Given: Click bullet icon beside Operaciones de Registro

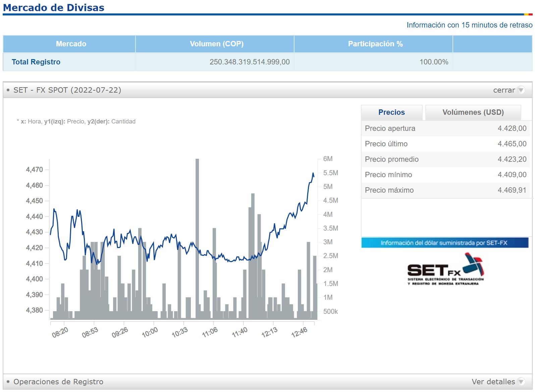Looking at the screenshot, I should point(8,382).
